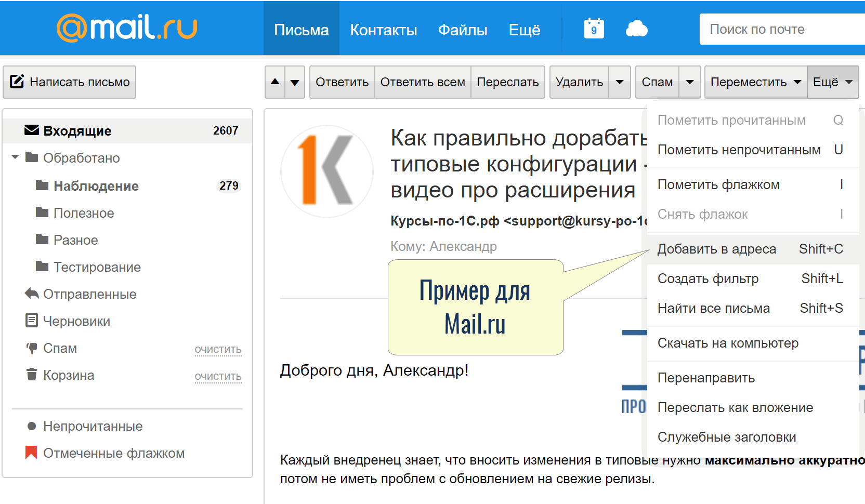
Task: Switch to the Контакты tab
Action: [384, 30]
